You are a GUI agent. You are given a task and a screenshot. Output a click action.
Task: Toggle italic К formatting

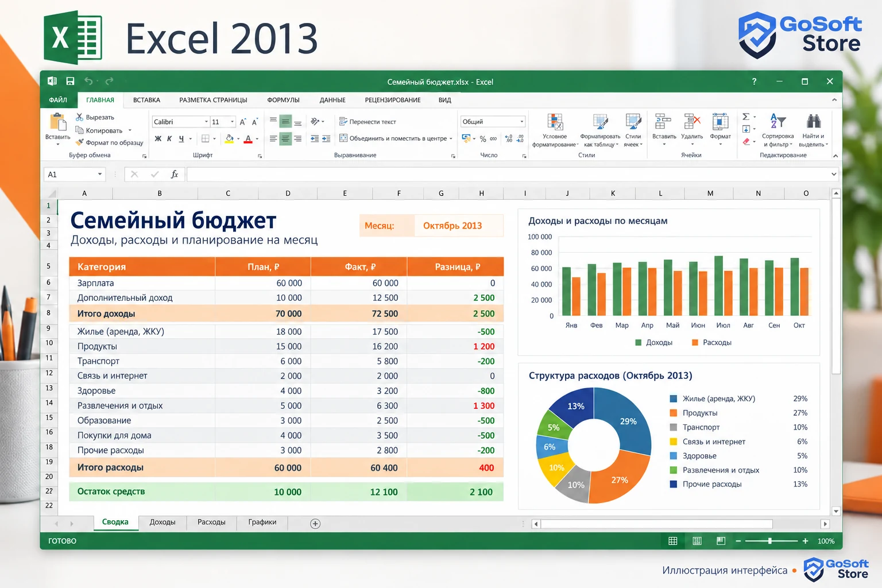coord(169,138)
